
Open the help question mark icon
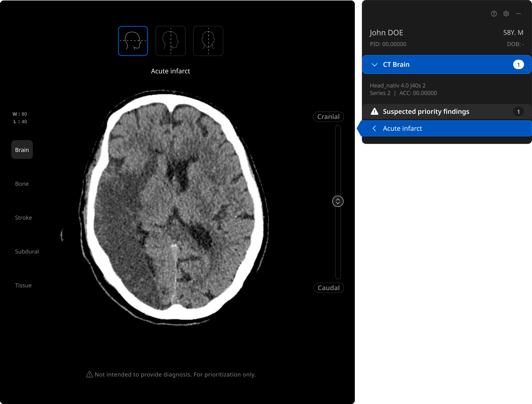(494, 14)
